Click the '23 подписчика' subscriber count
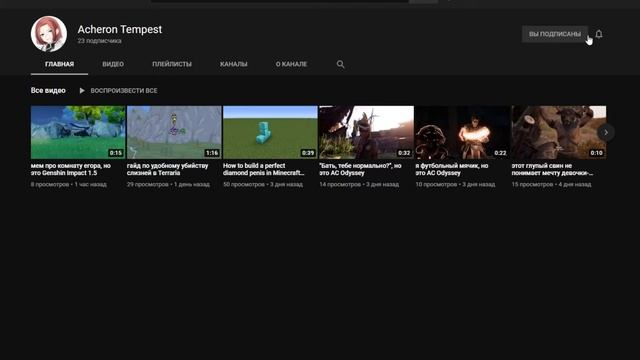Screen dimensions: 640x360 coord(99,41)
